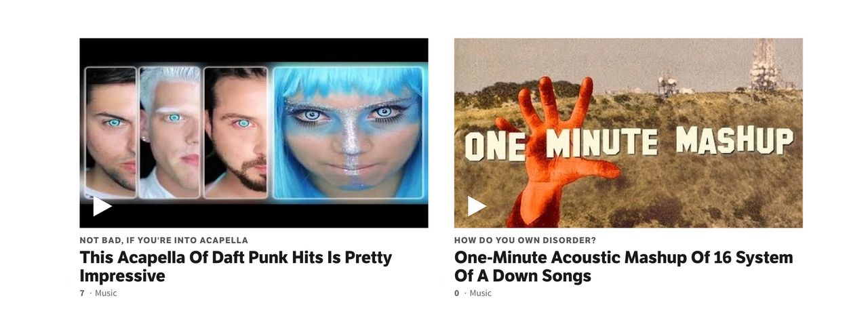The height and width of the screenshot is (309, 868).
Task: Open the Daft Punk acapella article title
Action: (236, 266)
